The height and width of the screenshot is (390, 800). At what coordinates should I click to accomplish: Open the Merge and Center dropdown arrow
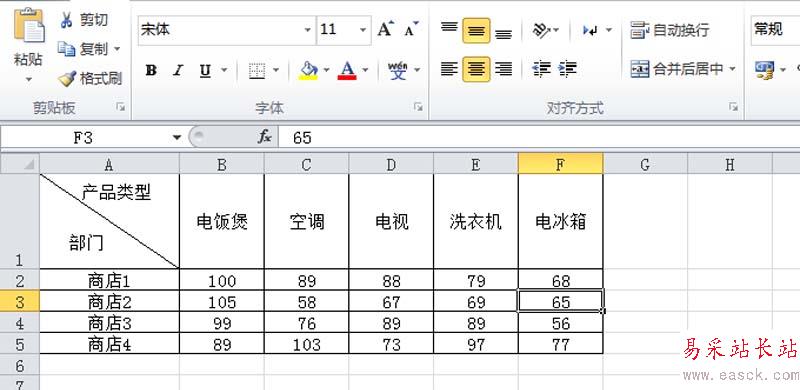point(733,69)
